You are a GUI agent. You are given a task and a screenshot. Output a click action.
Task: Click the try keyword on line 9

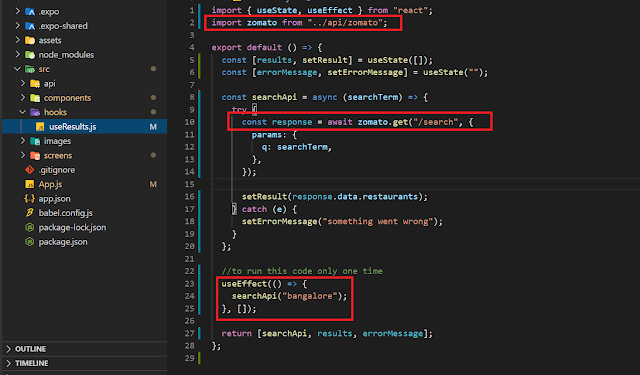[x=239, y=109]
